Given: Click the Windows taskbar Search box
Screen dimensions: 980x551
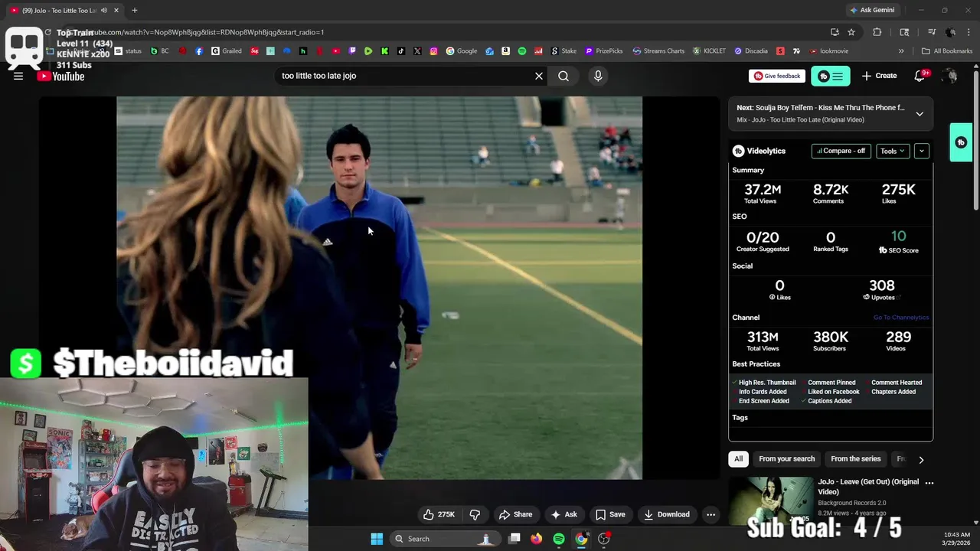Looking at the screenshot, I should point(444,539).
